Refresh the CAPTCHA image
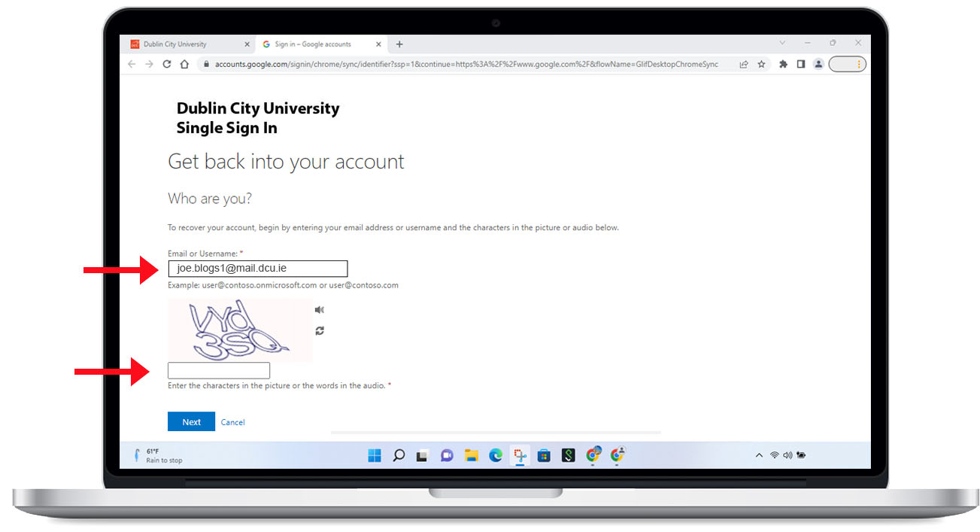The width and height of the screenshot is (980, 532). click(320, 330)
